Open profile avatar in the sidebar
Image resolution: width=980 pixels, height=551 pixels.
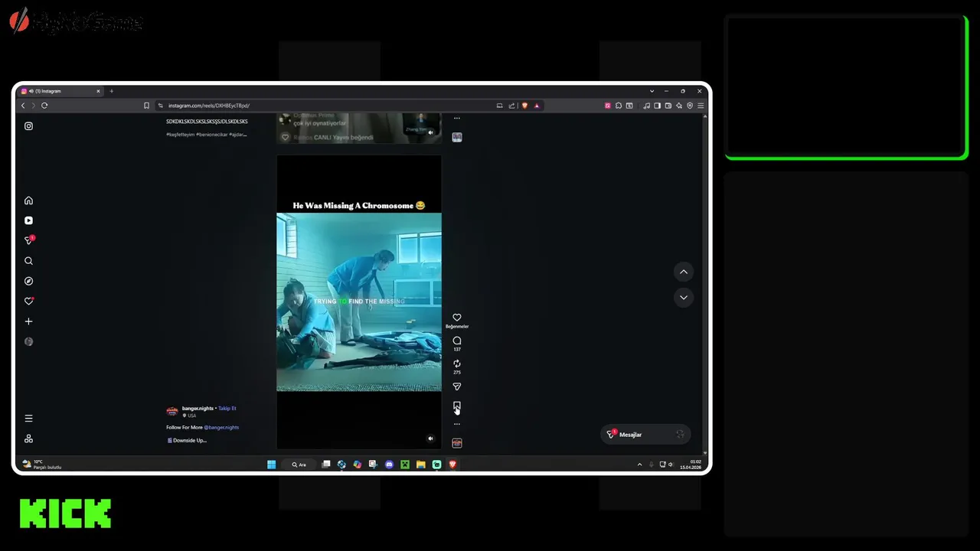click(x=28, y=341)
